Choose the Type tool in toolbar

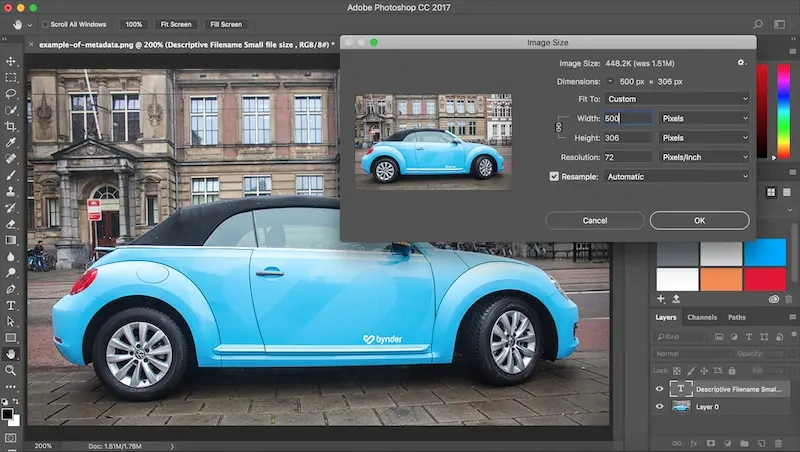[11, 305]
